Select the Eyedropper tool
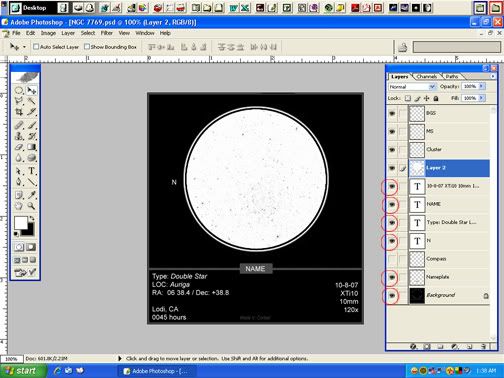Image resolution: width=504 pixels, height=378 pixels. [x=32, y=195]
